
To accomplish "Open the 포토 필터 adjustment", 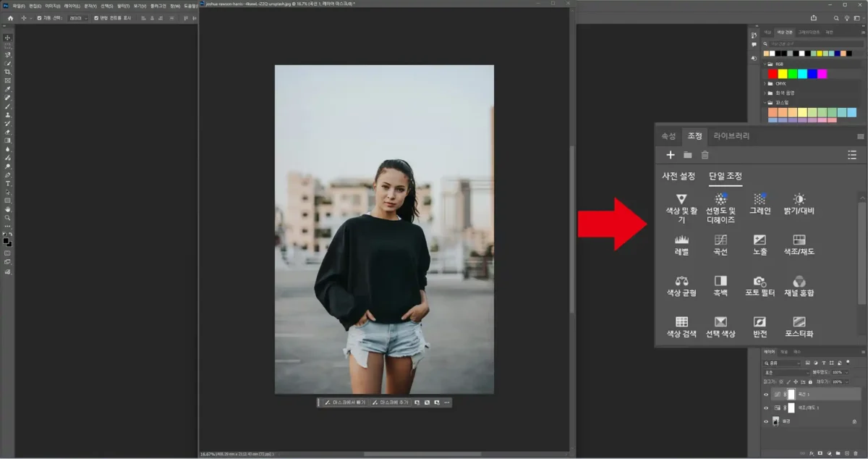I will pos(759,281).
